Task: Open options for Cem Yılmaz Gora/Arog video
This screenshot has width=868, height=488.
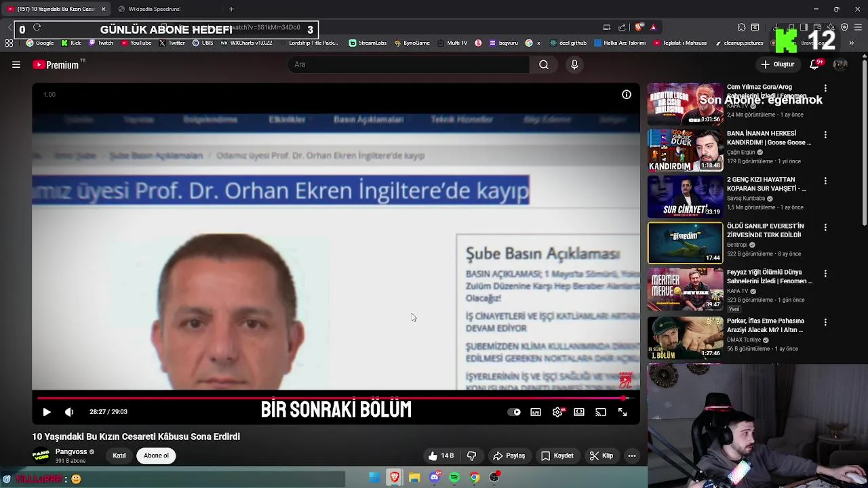Action: pyautogui.click(x=825, y=88)
